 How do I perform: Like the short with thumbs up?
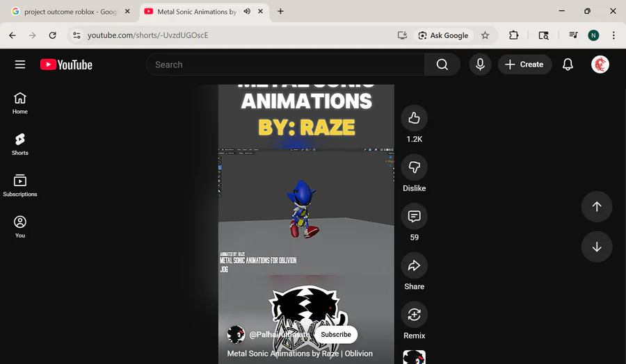tap(414, 118)
